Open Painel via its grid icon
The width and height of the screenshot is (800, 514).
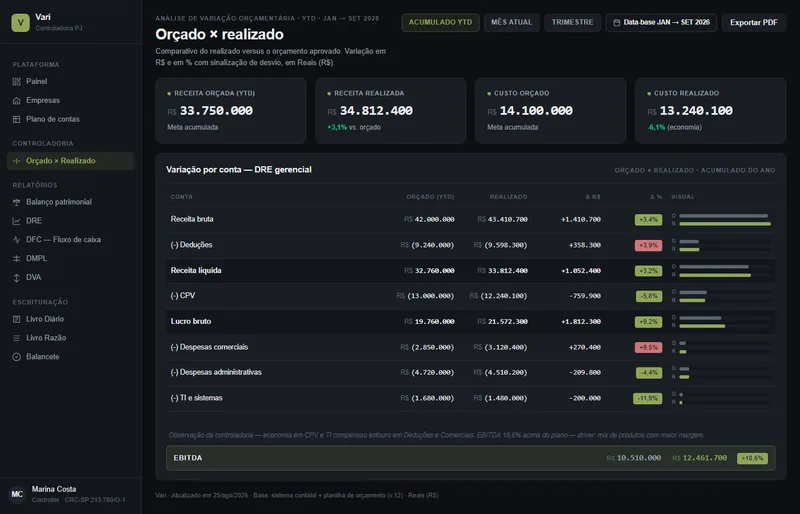click(16, 82)
